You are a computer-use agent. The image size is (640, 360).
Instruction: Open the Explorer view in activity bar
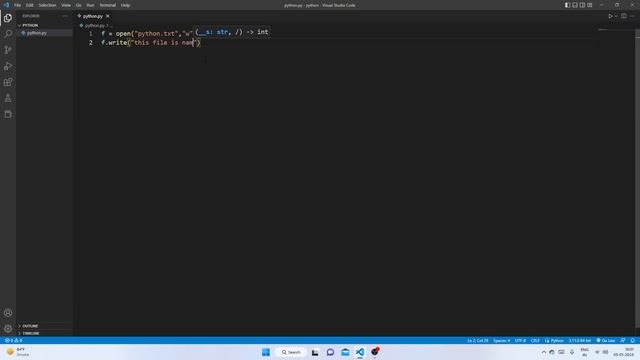[x=8, y=18]
